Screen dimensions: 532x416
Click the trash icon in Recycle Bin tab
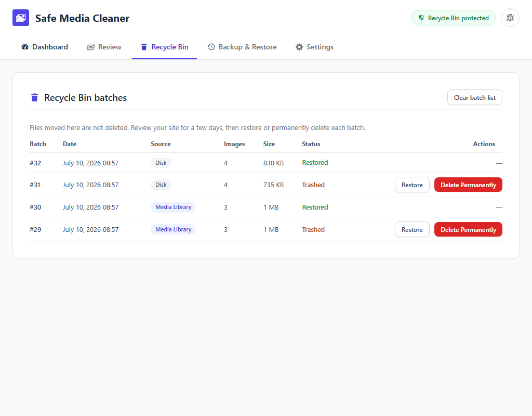click(x=144, y=47)
